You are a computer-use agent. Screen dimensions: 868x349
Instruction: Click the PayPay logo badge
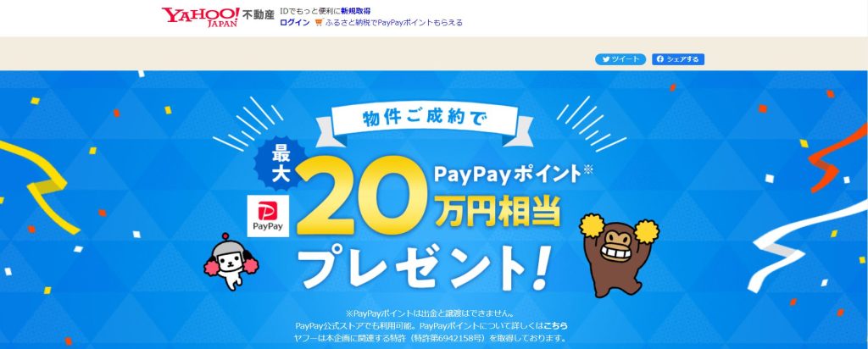click(x=268, y=216)
